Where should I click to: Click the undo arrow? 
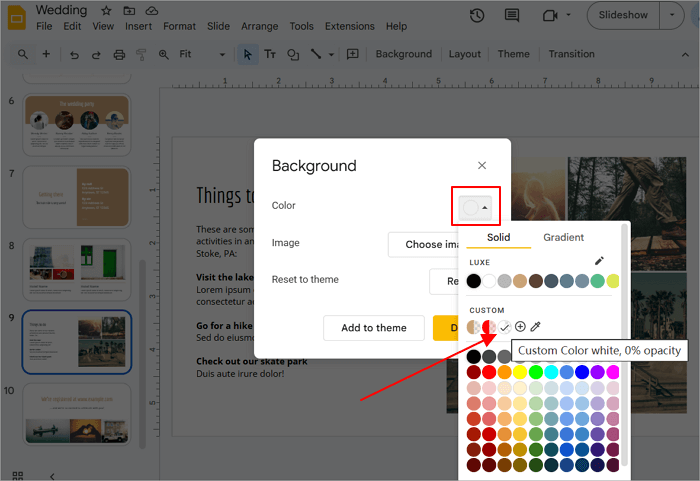tap(74, 54)
